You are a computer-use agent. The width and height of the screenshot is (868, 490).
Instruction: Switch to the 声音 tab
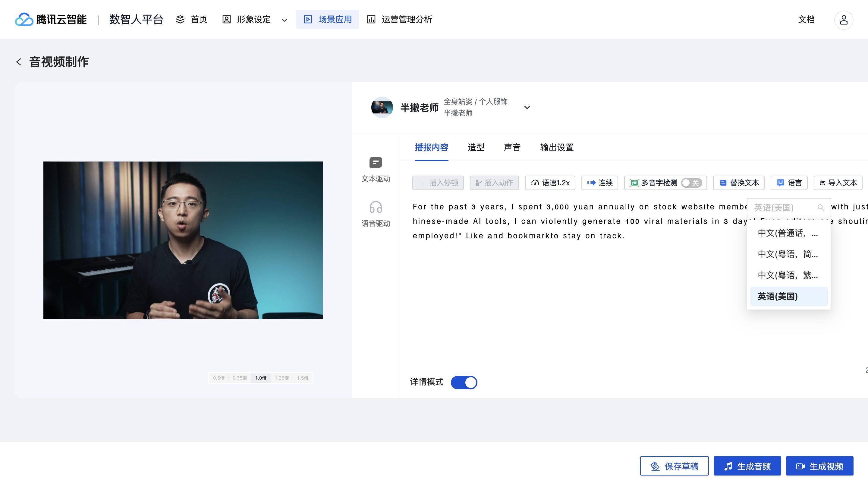pyautogui.click(x=512, y=147)
